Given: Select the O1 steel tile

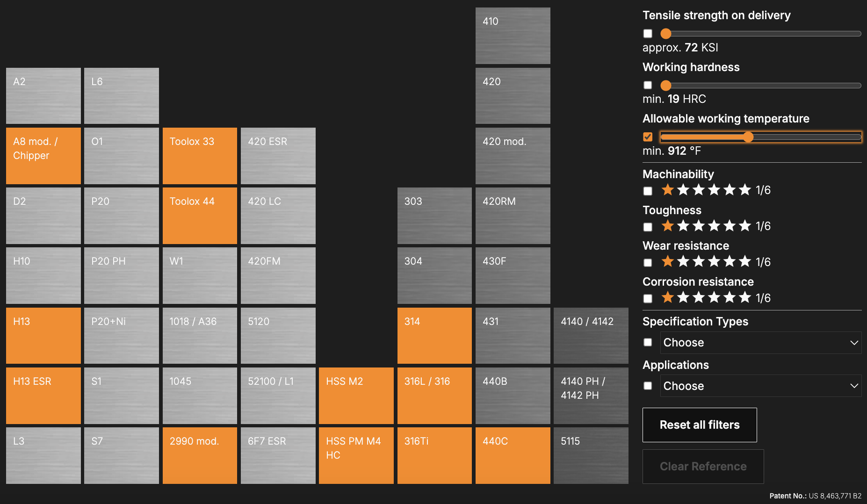Looking at the screenshot, I should click(122, 156).
